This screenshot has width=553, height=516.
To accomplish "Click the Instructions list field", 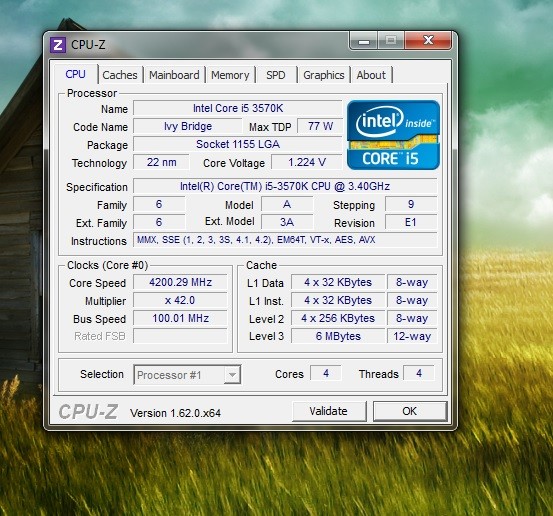I will pos(285,240).
